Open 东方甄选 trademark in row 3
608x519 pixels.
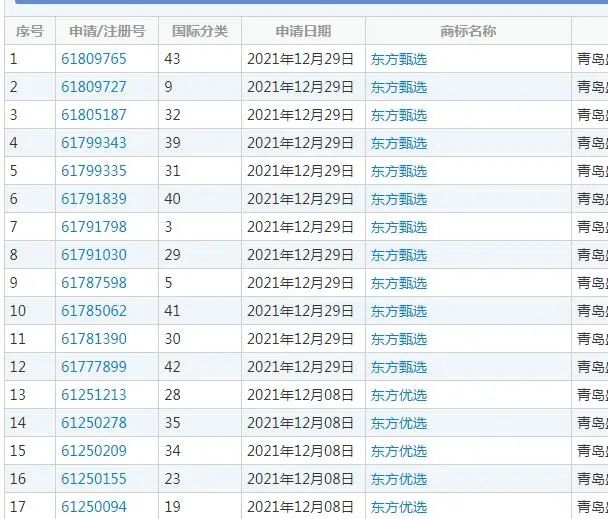pos(399,115)
